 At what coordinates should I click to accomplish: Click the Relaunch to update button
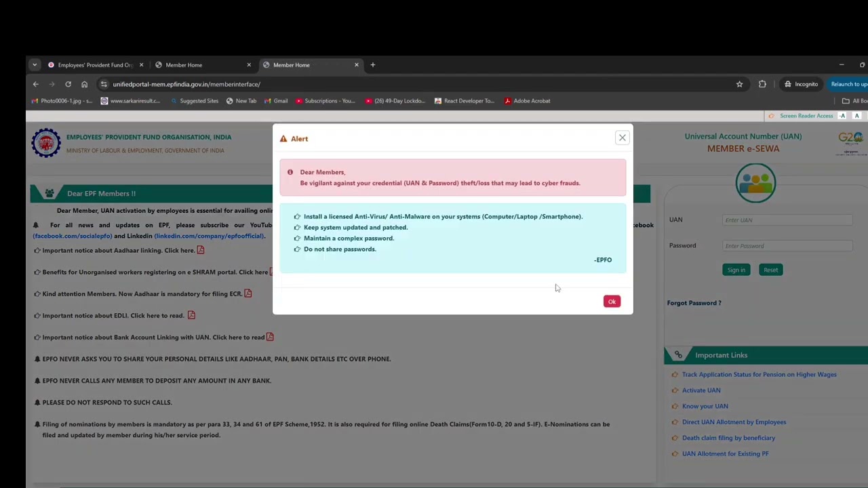point(848,84)
